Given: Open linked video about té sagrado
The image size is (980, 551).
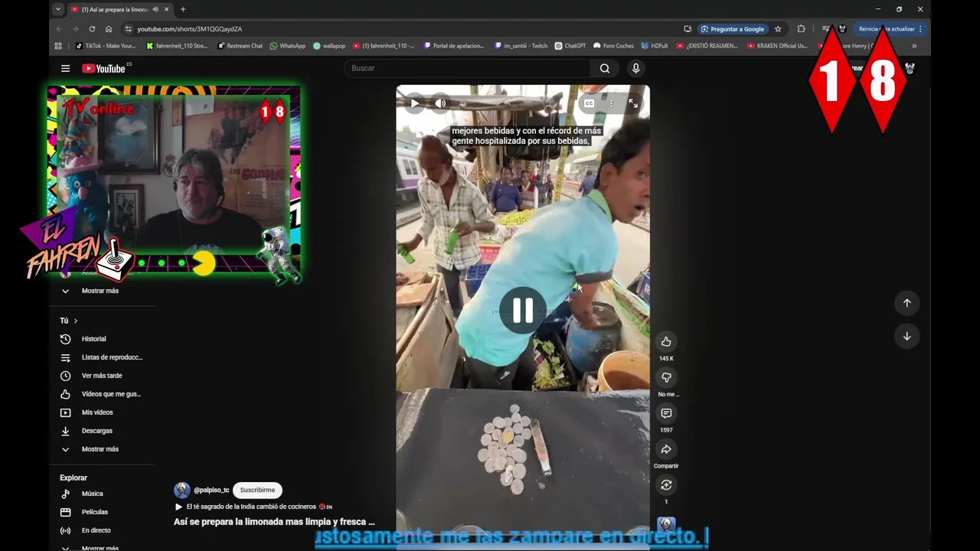Looking at the screenshot, I should coord(253,507).
